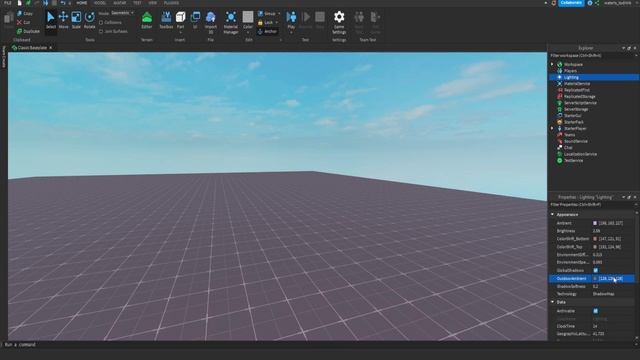Viewport: 640px width, 360px height.
Task: Expand the StarterPlayer tree node
Action: coord(552,129)
